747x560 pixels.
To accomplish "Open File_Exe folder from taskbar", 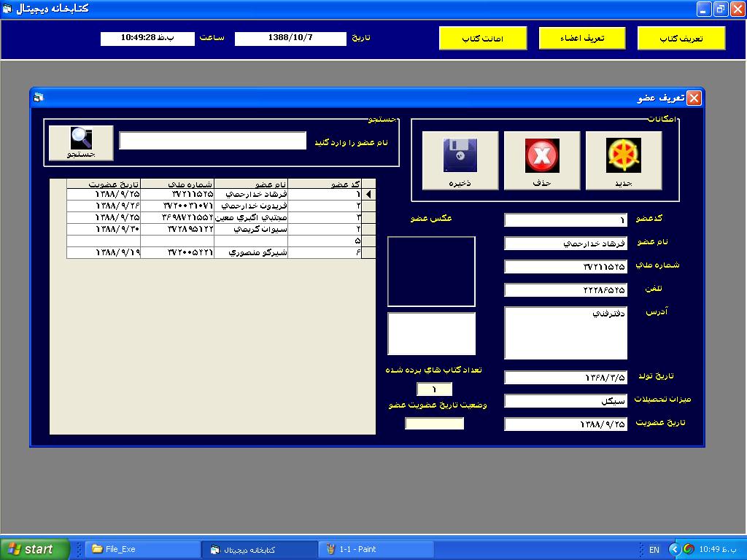I will pyautogui.click(x=142, y=549).
